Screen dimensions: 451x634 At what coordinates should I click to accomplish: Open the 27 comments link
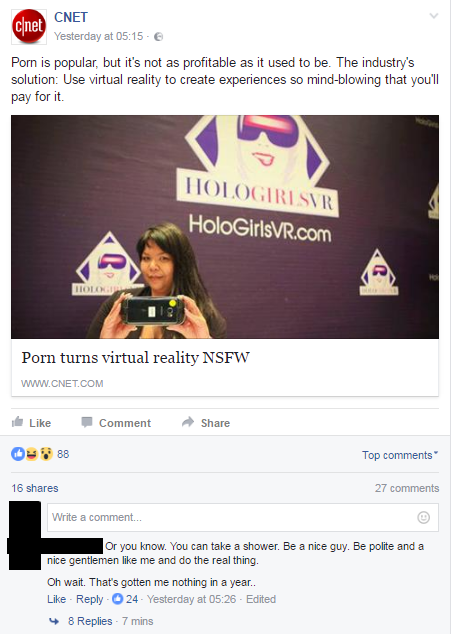point(407,488)
